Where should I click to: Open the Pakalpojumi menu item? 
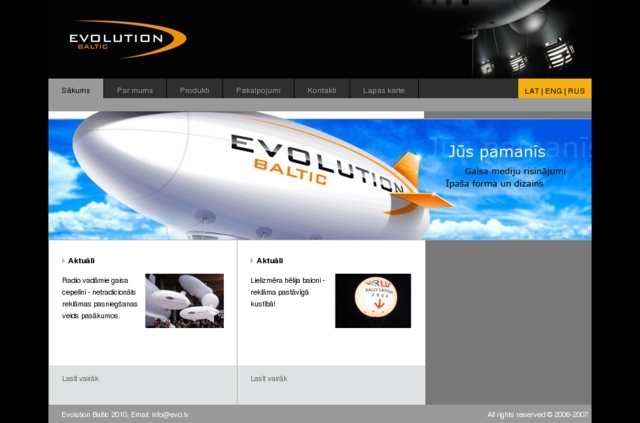(258, 90)
